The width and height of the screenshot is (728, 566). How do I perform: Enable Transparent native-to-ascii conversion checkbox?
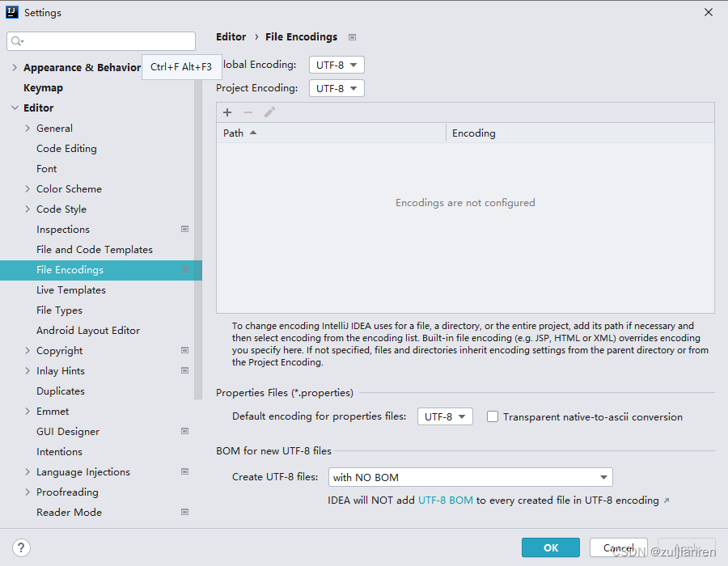(x=493, y=416)
